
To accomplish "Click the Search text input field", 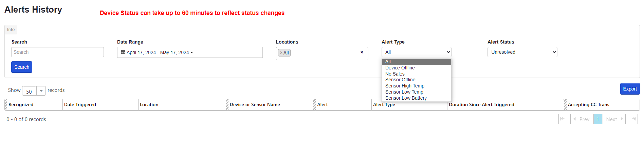I will pyautogui.click(x=57, y=52).
